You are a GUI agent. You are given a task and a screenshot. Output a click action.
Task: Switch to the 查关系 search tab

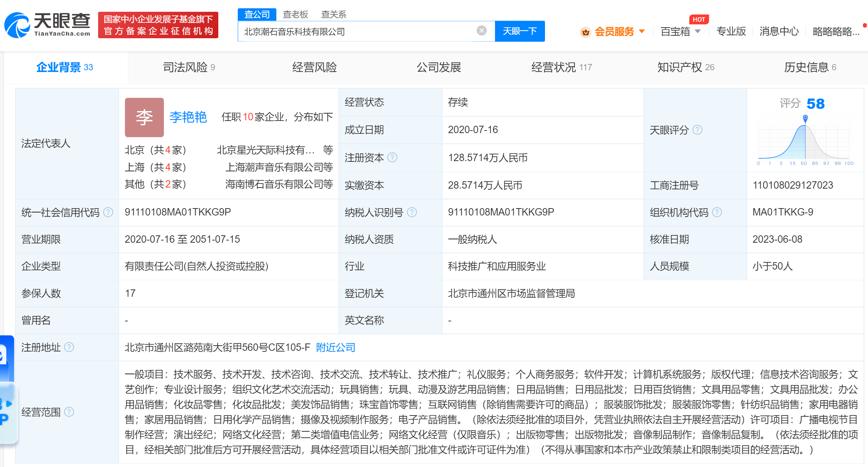pos(334,14)
